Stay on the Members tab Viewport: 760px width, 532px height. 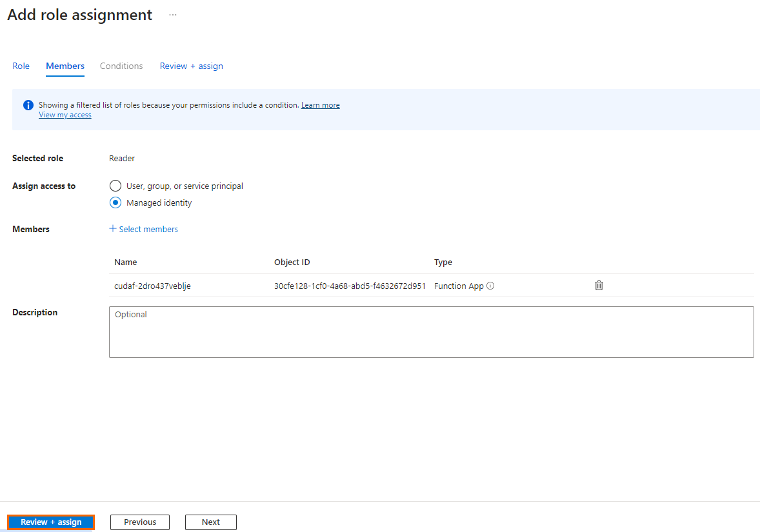[x=65, y=66]
